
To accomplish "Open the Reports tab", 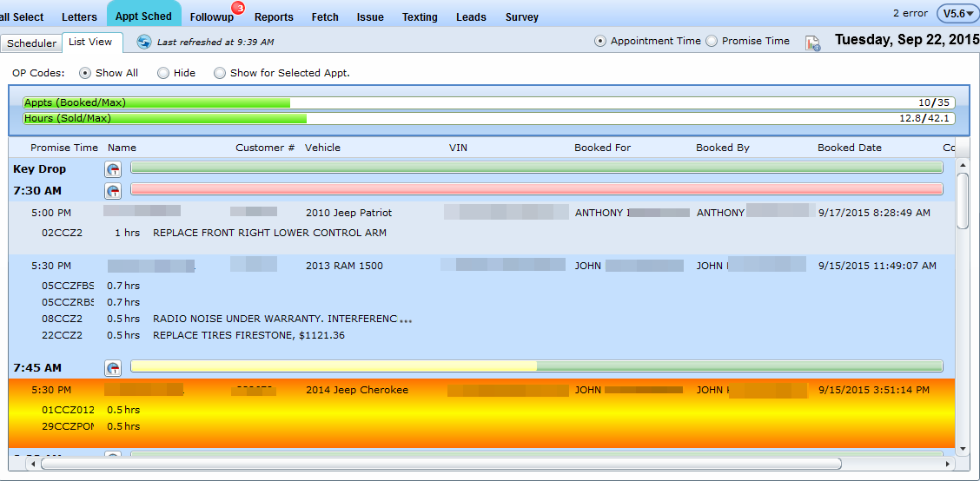I will coord(274,16).
